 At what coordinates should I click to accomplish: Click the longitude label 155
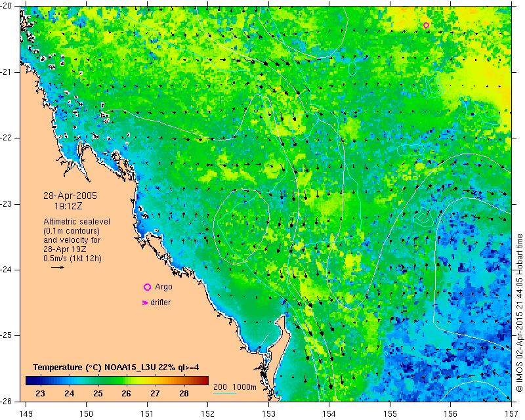coord(390,413)
